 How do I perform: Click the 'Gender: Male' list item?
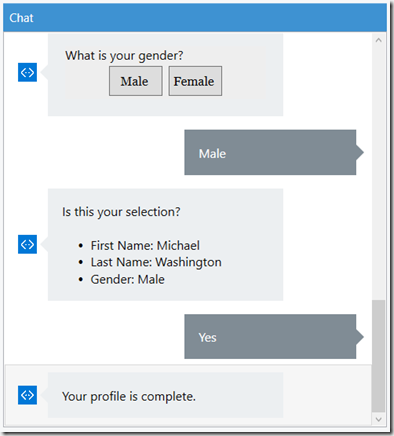click(x=127, y=279)
